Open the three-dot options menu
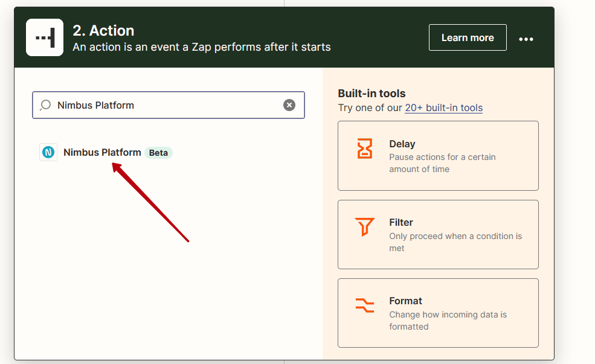 (526, 39)
